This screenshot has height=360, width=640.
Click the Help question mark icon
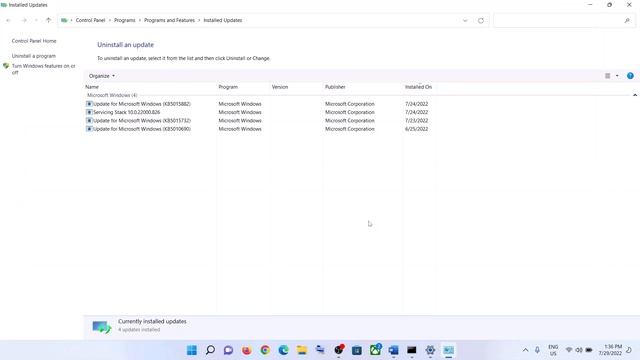tap(630, 76)
